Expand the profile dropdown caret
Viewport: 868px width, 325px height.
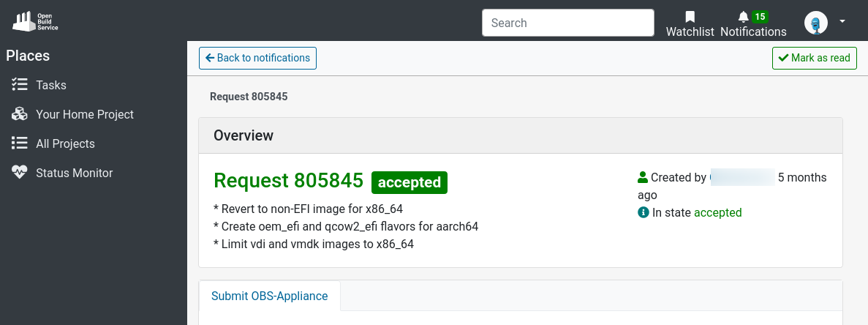click(842, 22)
